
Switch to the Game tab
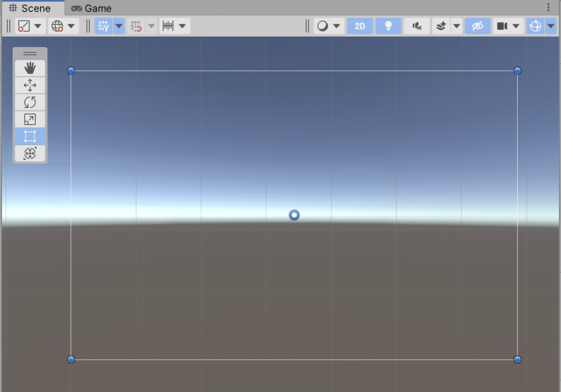(x=91, y=8)
